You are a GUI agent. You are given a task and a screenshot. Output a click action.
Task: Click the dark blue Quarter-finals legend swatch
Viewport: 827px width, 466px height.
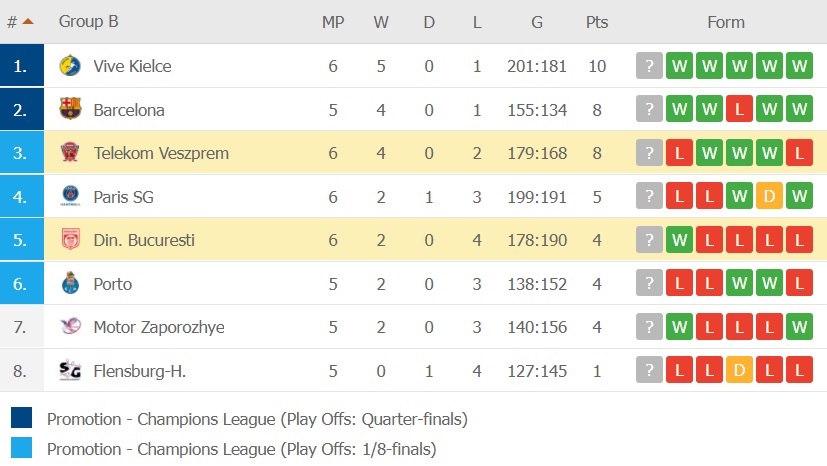click(22, 418)
